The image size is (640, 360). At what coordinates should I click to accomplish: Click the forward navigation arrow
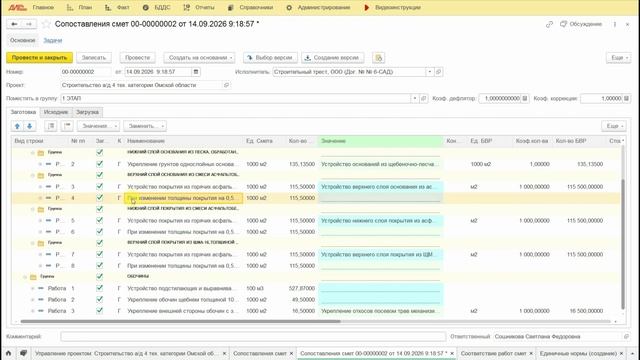coord(29,24)
